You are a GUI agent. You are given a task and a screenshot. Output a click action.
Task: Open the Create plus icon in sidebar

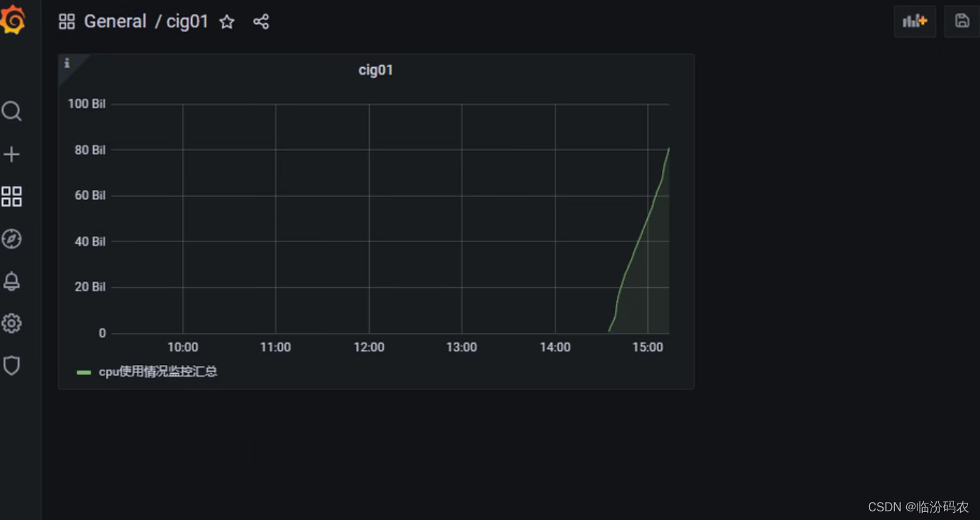pos(11,154)
